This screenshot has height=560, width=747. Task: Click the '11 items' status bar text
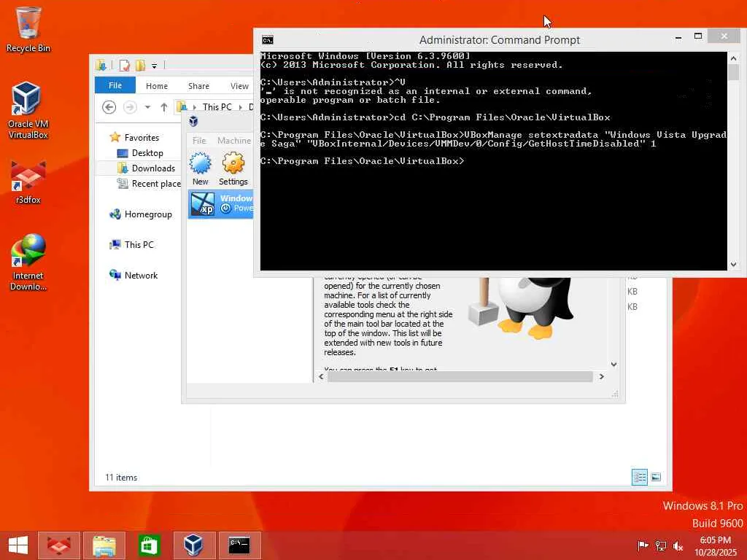(x=121, y=477)
